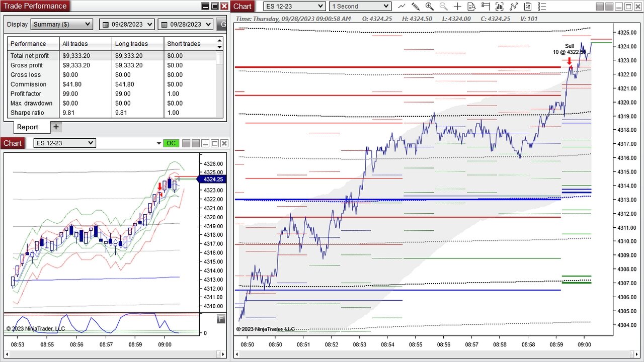Image resolution: width=644 pixels, height=362 pixels.
Task: Select the Sharpe ratio row label
Action: pyautogui.click(x=27, y=113)
